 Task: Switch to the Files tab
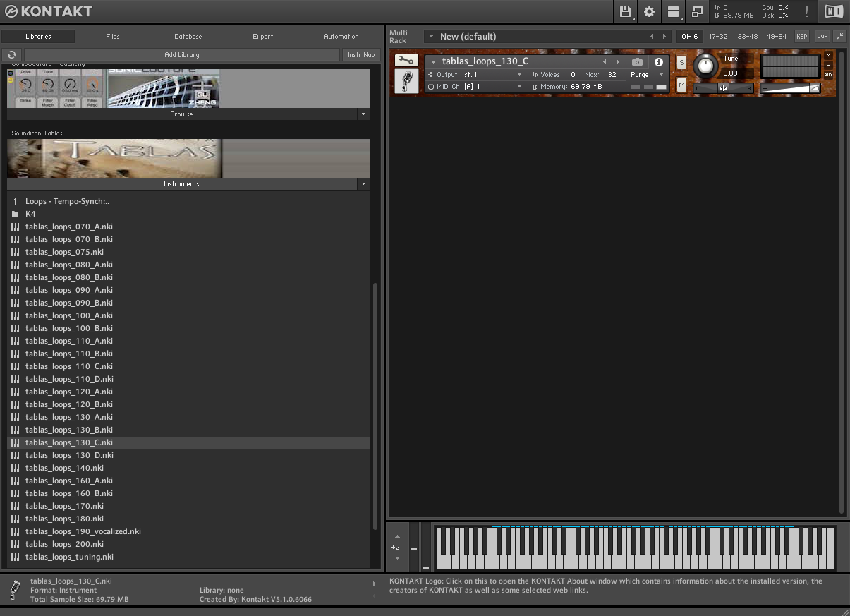113,36
